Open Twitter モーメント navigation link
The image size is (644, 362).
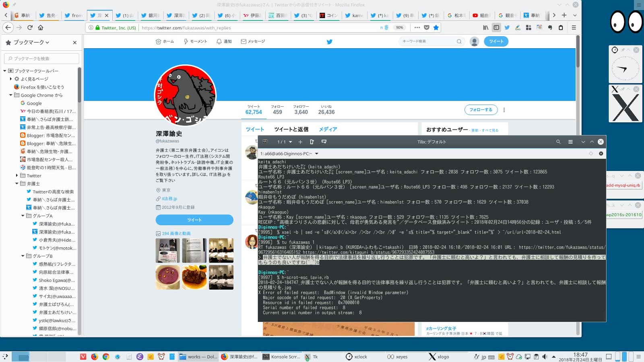(x=195, y=41)
